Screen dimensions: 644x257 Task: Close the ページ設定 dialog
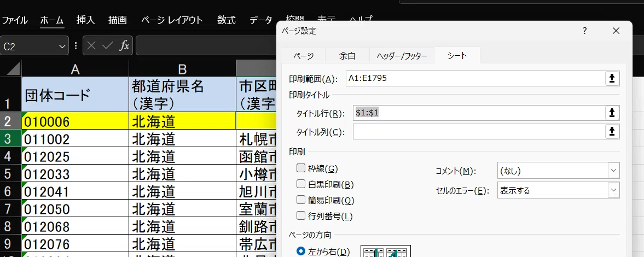[615, 31]
